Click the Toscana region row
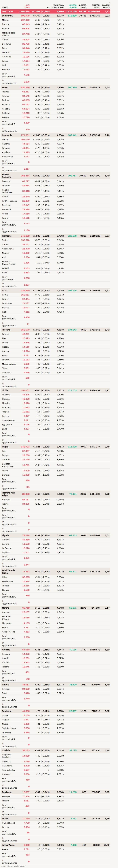118x868 pixels. 6,330
